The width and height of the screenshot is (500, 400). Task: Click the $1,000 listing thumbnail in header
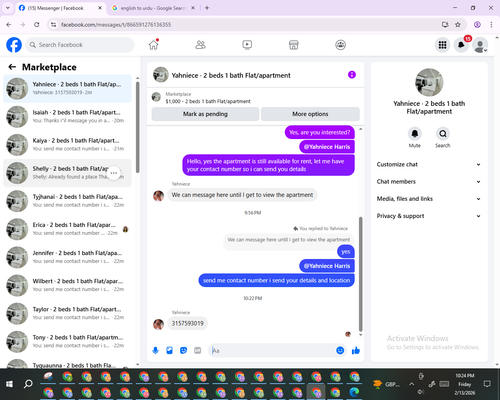click(x=156, y=97)
